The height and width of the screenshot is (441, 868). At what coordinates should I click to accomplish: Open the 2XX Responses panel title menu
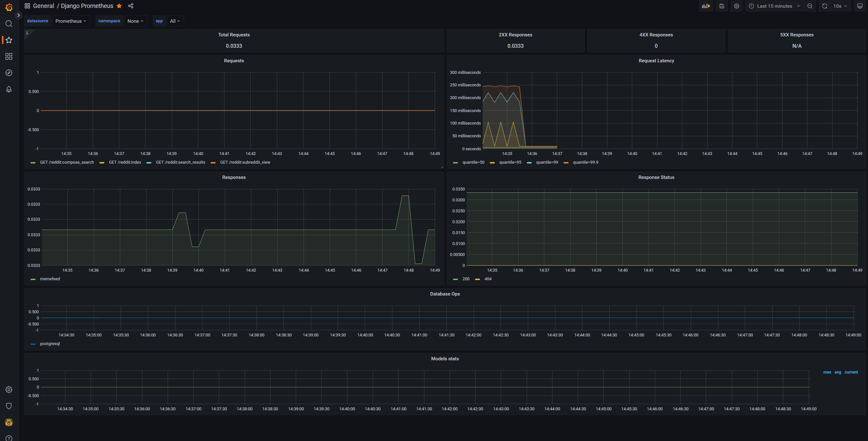(x=515, y=35)
